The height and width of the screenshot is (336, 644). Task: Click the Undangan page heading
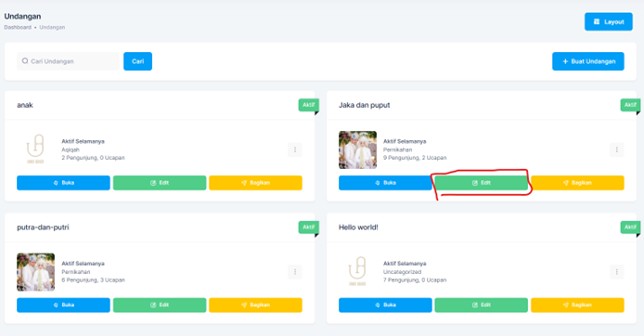(x=22, y=17)
